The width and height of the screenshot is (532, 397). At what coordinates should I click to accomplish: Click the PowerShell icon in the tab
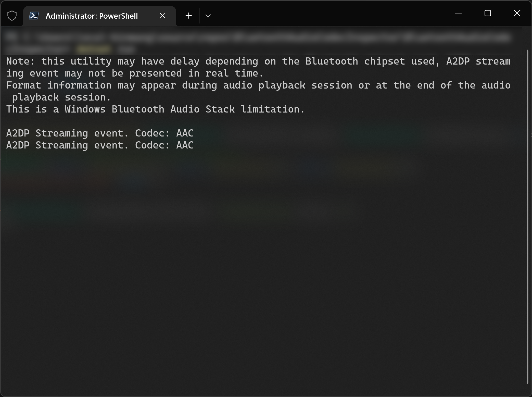(x=34, y=16)
